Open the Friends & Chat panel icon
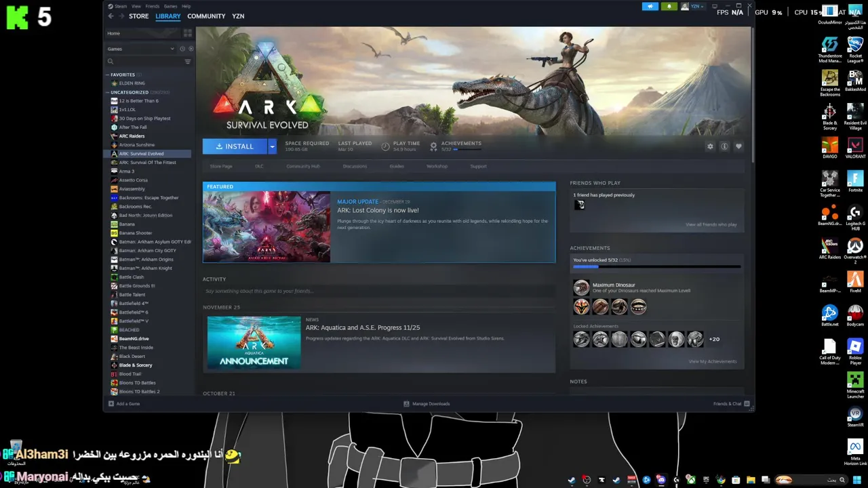This screenshot has width=868, height=488. [747, 403]
